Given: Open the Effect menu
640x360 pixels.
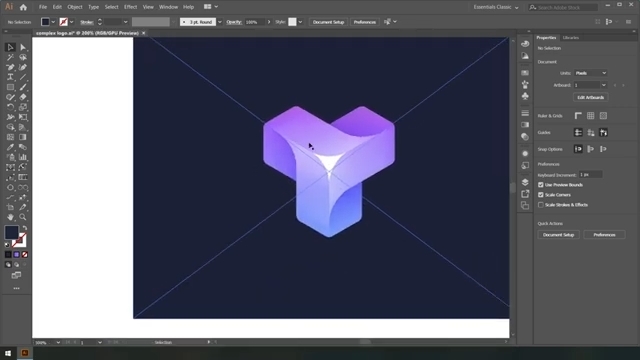Looking at the screenshot, I should pyautogui.click(x=130, y=7).
